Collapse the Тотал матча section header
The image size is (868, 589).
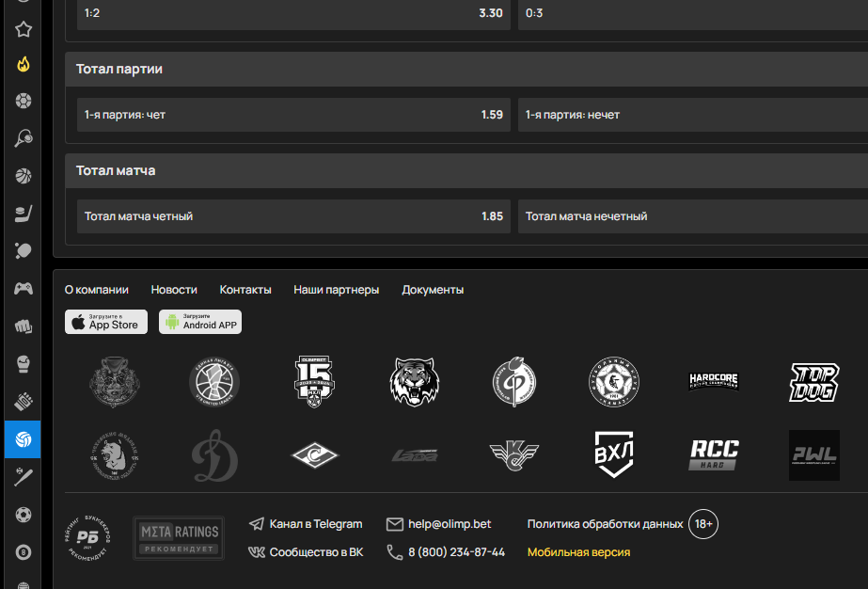click(466, 170)
